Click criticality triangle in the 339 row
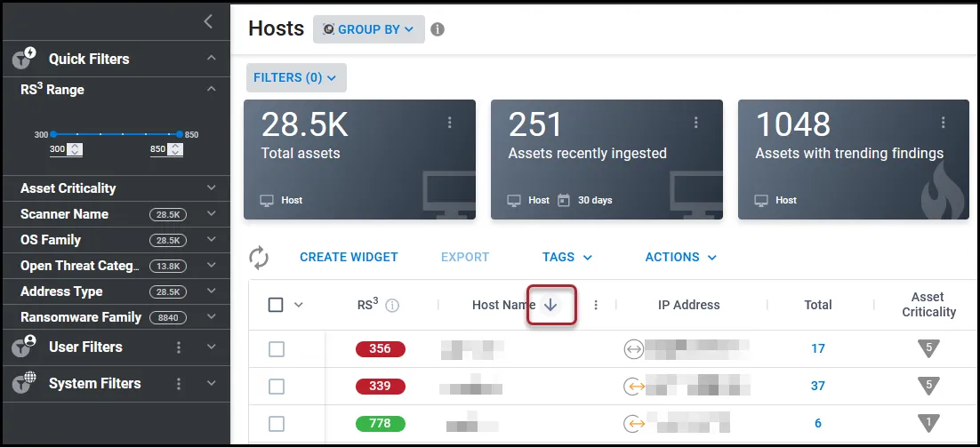Screen dimensions: 980x447 pos(928,385)
